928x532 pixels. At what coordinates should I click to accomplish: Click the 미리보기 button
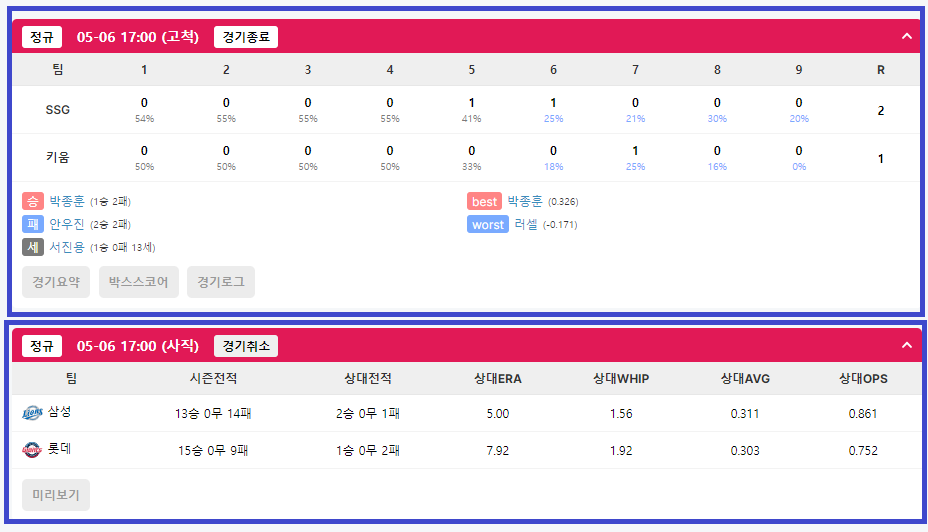[x=56, y=495]
